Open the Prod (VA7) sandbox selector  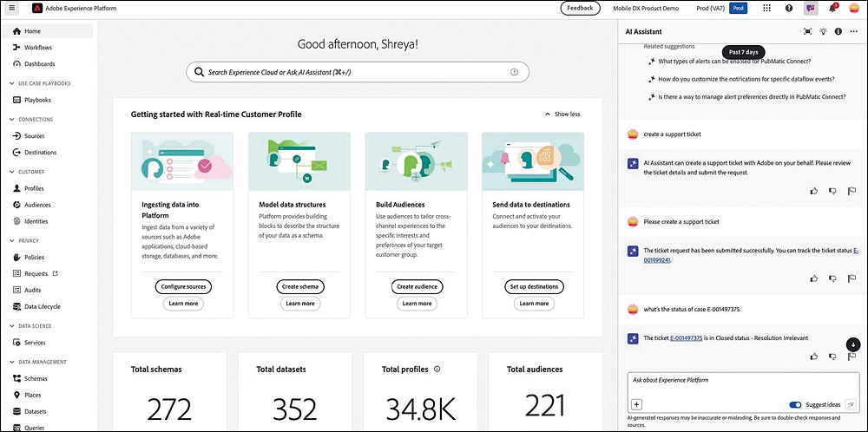[721, 9]
